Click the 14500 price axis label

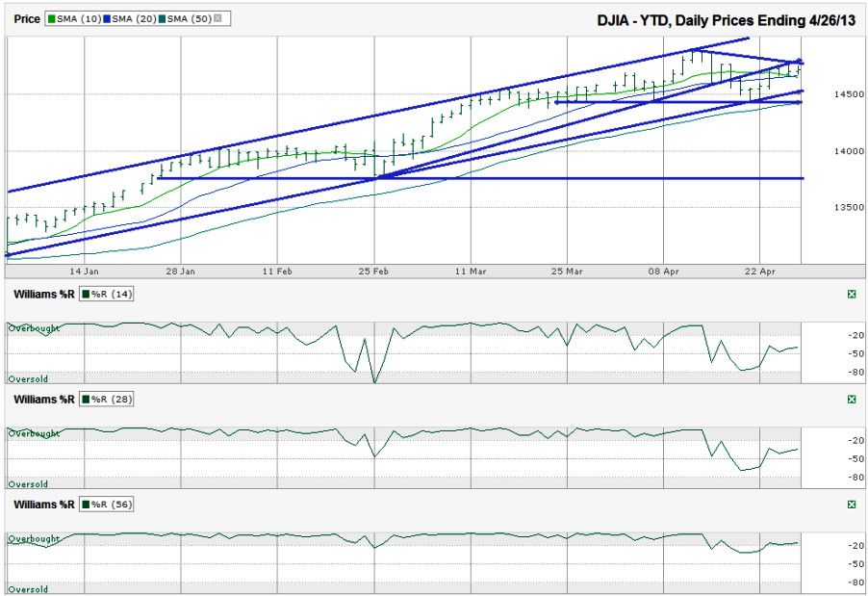pos(849,94)
